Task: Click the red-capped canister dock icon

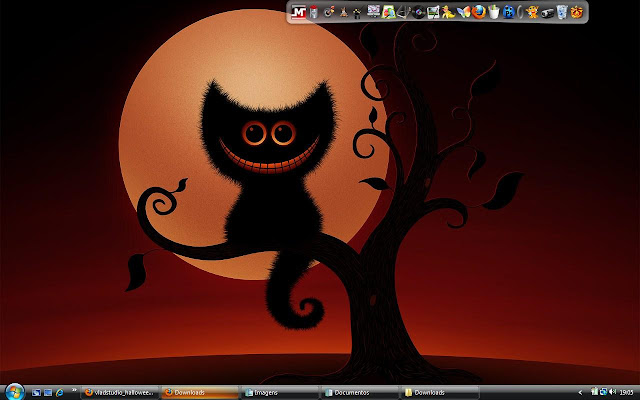Action: (x=313, y=12)
